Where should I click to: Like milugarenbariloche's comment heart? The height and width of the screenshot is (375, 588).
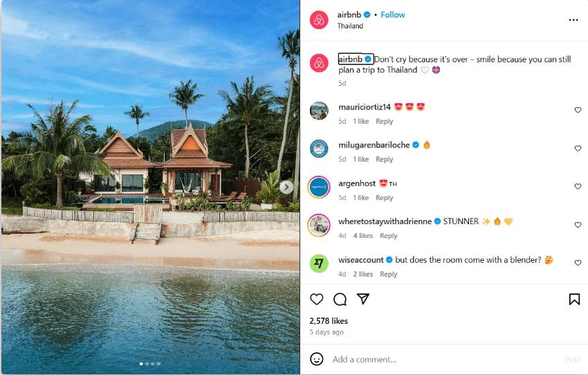tap(578, 149)
